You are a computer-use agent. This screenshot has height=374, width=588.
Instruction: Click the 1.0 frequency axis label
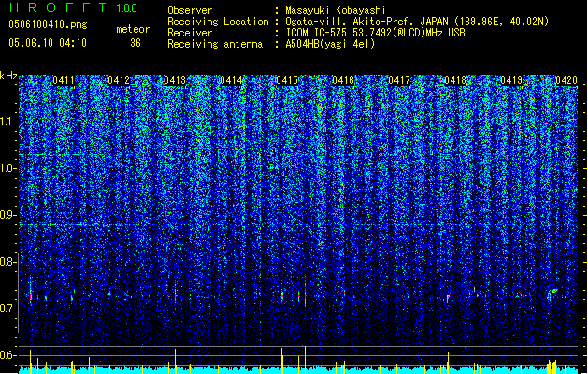tap(7, 168)
